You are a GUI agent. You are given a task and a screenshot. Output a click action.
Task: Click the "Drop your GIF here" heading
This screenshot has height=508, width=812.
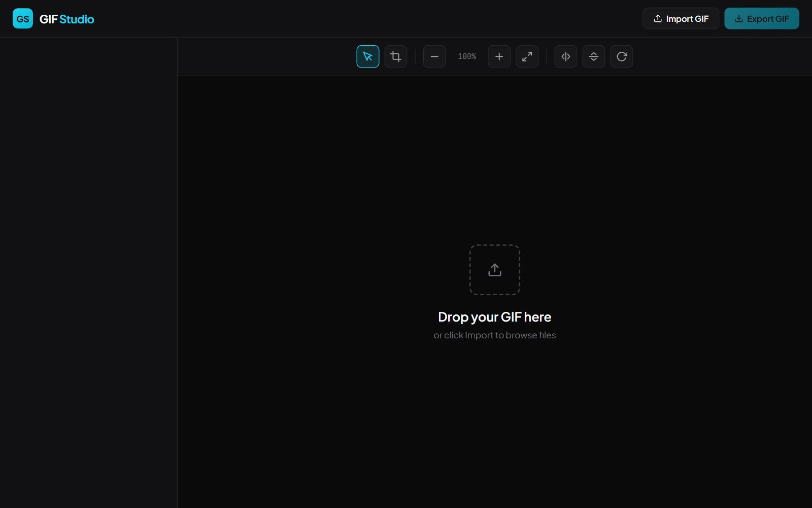click(494, 317)
